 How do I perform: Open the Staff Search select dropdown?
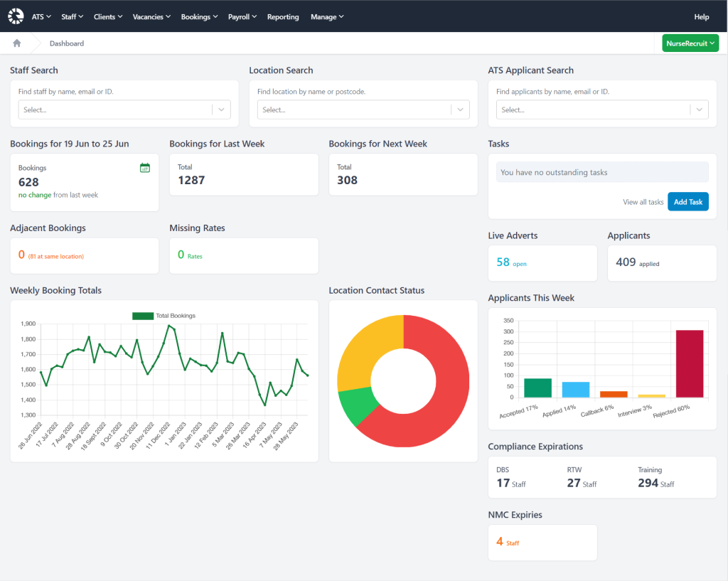click(124, 110)
